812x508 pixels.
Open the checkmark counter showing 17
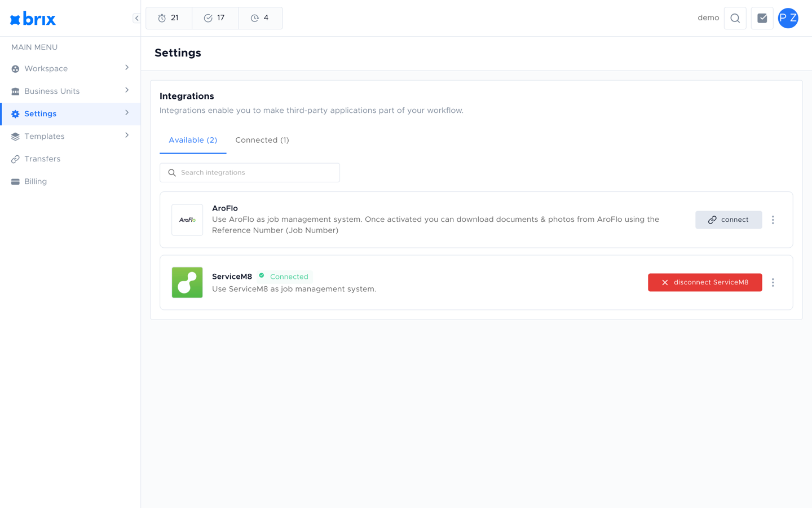tap(215, 18)
